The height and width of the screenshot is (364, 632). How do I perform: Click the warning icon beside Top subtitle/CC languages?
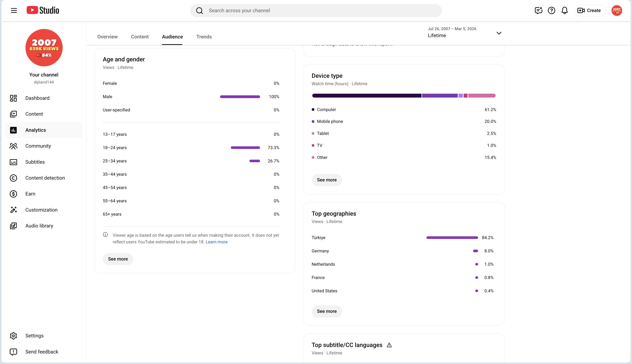point(389,345)
